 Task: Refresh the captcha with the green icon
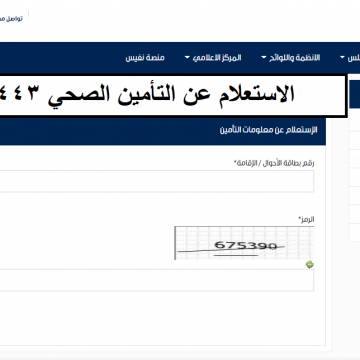click(x=310, y=265)
